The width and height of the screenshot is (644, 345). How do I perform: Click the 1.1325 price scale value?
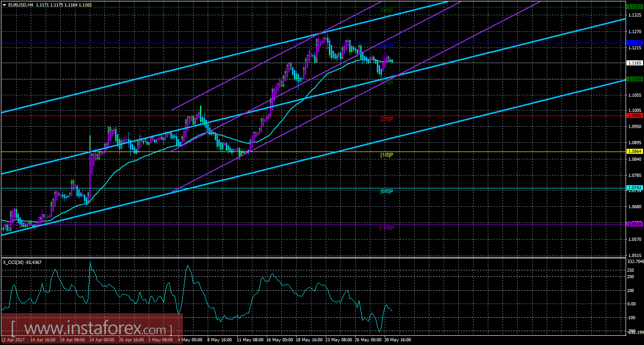pos(634,15)
